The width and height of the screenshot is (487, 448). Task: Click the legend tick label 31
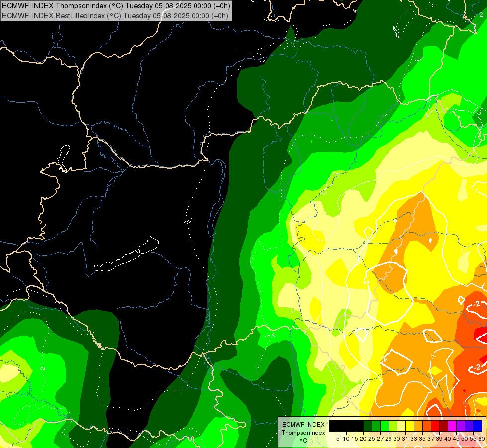(405, 439)
